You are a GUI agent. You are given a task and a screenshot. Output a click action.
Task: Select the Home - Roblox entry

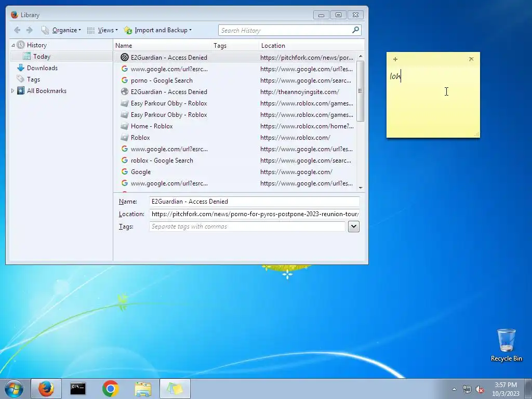(x=235, y=126)
